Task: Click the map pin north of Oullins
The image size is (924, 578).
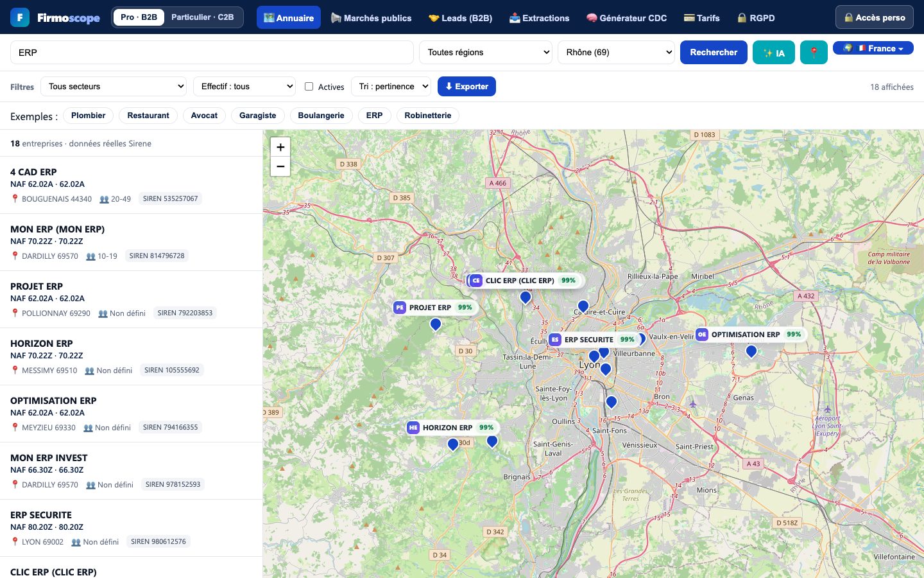Action: pos(612,402)
